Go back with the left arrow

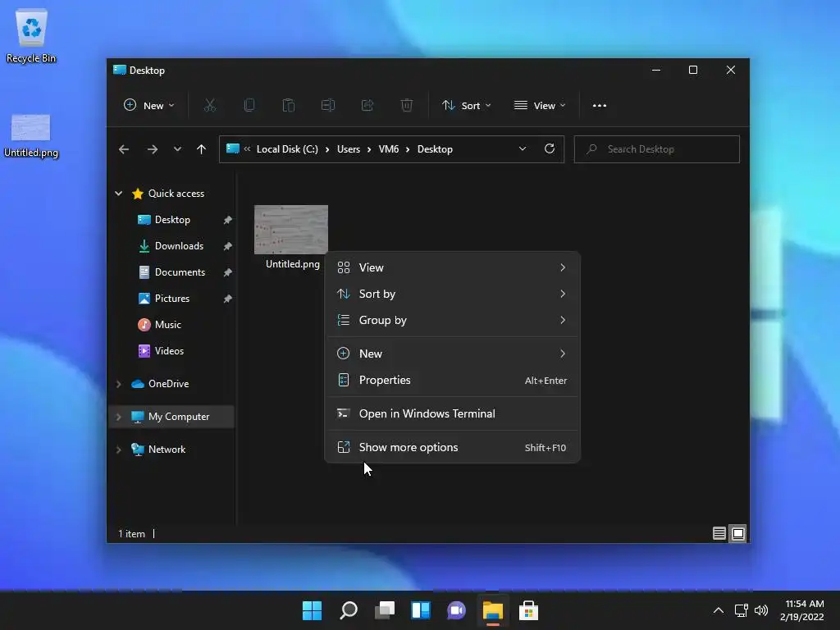point(124,149)
